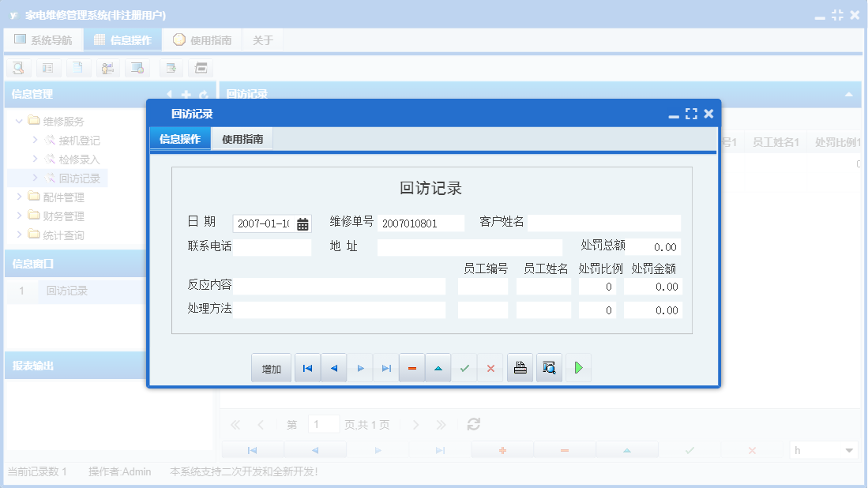Click the 关于 menu item
The width and height of the screenshot is (868, 488).
[263, 39]
